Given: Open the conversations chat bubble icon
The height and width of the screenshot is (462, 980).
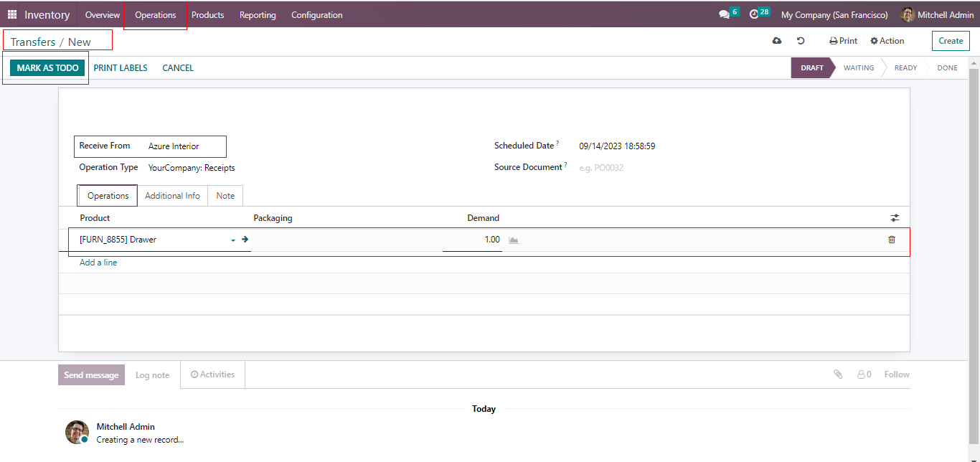Looking at the screenshot, I should coord(724,14).
